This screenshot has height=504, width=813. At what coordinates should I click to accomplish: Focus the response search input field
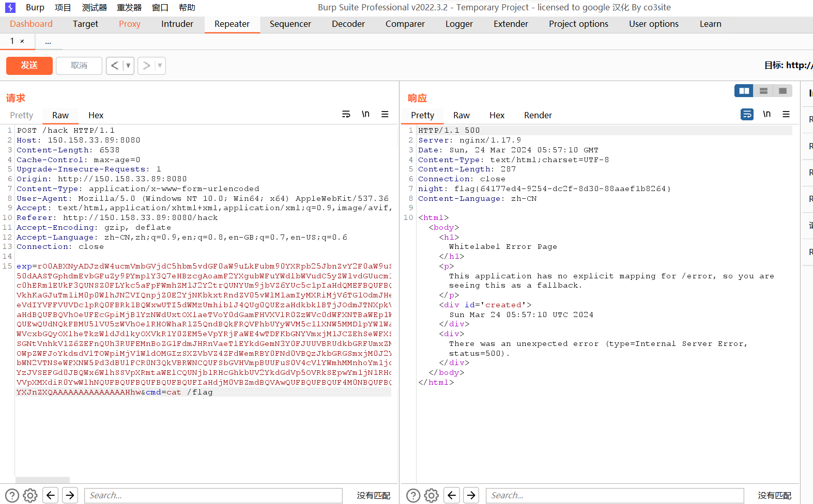(x=615, y=496)
